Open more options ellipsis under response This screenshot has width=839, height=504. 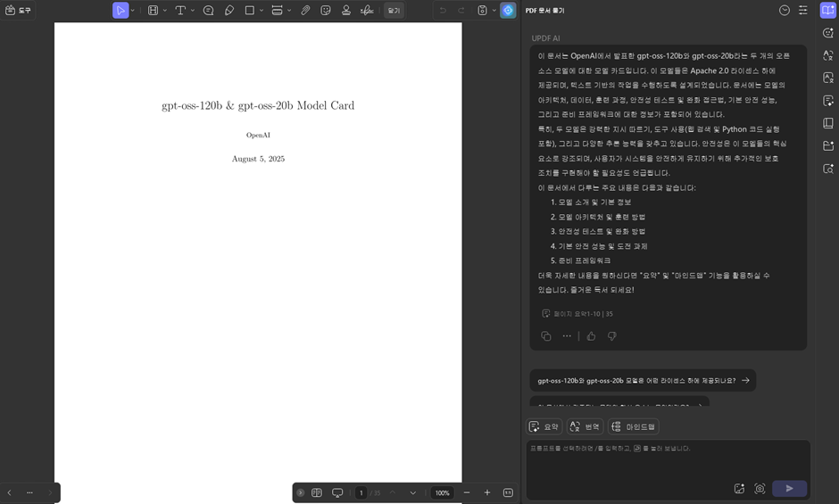(x=567, y=336)
